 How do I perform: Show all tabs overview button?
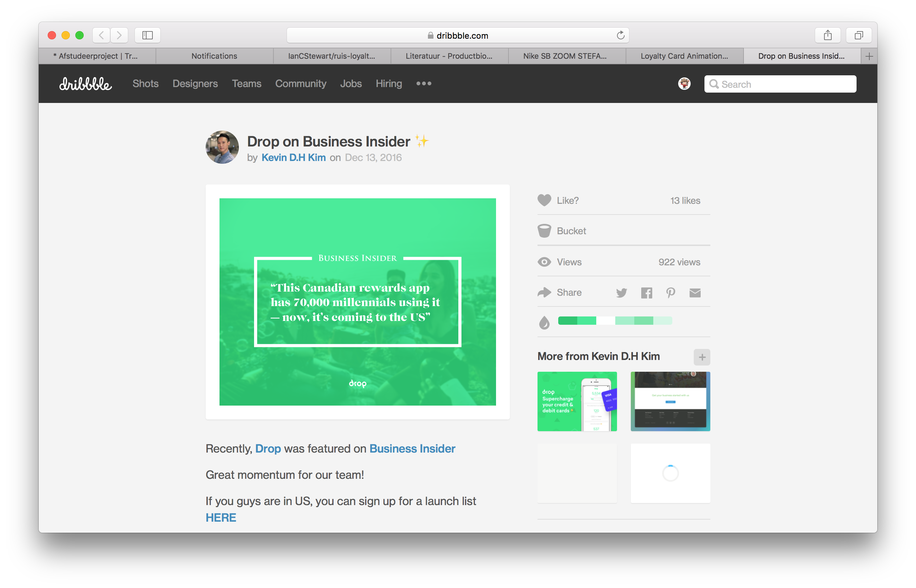[x=858, y=36]
